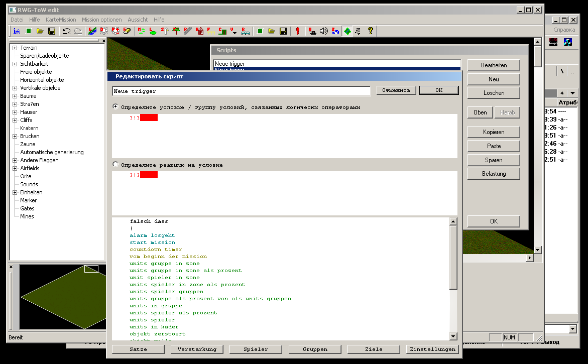Open help with the yellow question mark icon
The height and width of the screenshot is (364, 588).
tap(370, 31)
